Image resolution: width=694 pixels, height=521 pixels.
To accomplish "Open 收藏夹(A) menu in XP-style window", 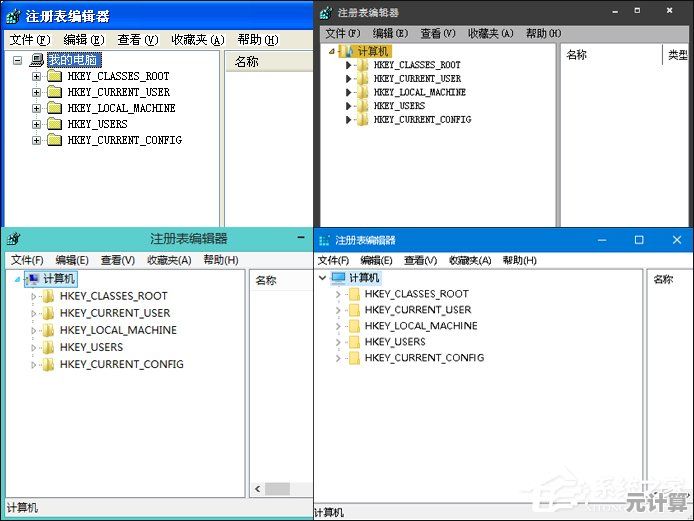I will 196,40.
